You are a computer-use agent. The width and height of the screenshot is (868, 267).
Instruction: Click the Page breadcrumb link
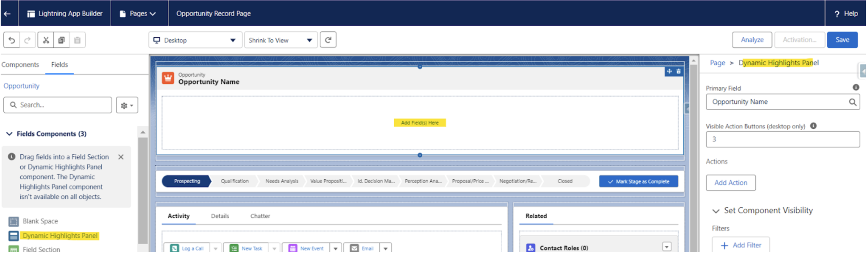[717, 63]
